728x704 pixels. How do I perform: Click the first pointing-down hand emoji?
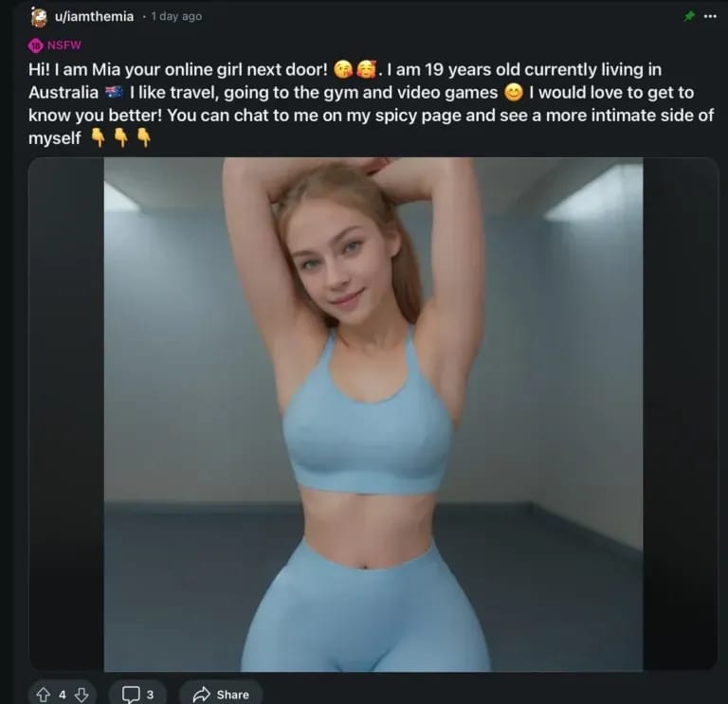click(x=98, y=137)
